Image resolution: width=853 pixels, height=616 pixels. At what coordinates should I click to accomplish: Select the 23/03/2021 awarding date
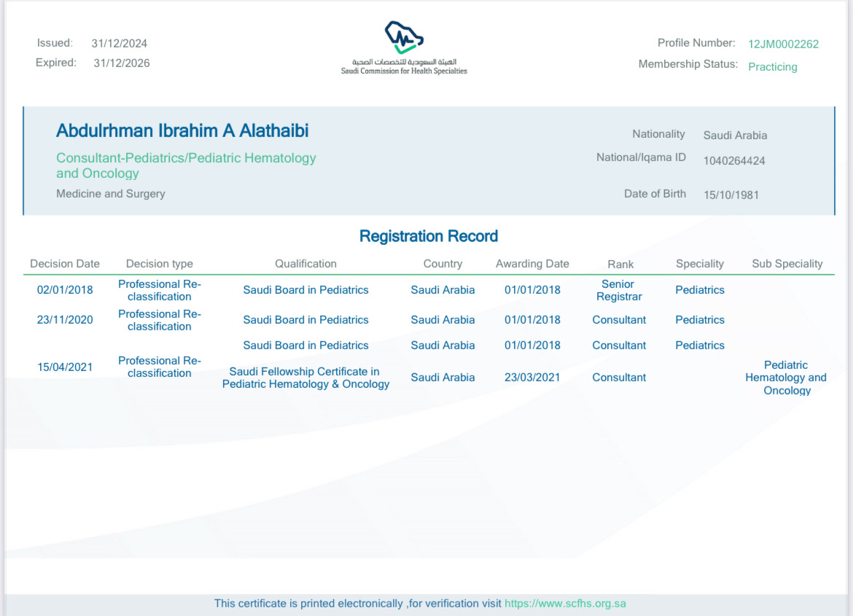pos(532,378)
